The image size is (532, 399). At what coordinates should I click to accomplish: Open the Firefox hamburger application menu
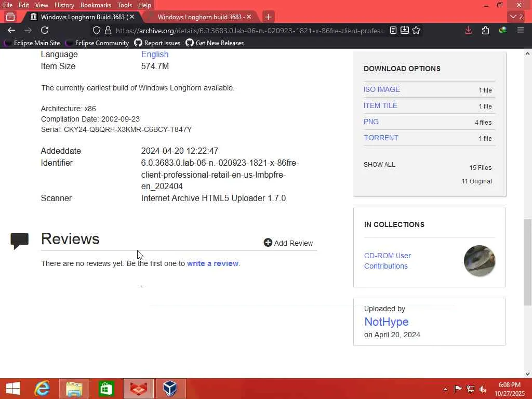[x=521, y=30]
